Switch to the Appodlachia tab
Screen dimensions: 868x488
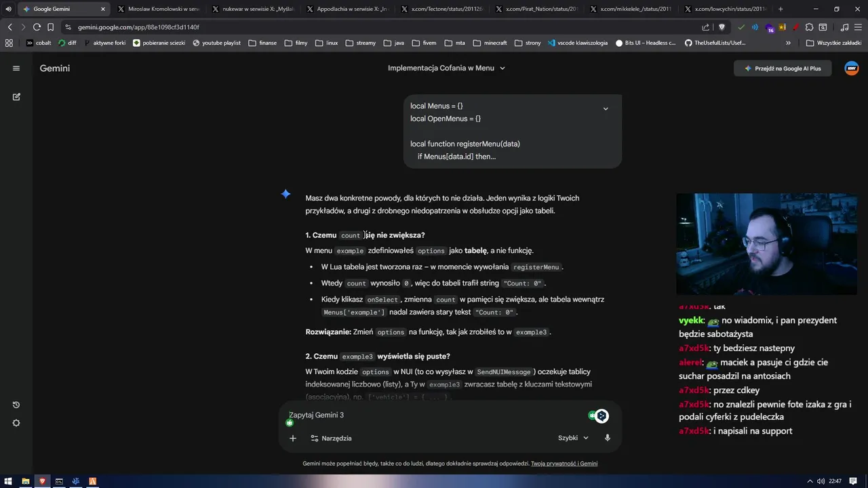(347, 9)
